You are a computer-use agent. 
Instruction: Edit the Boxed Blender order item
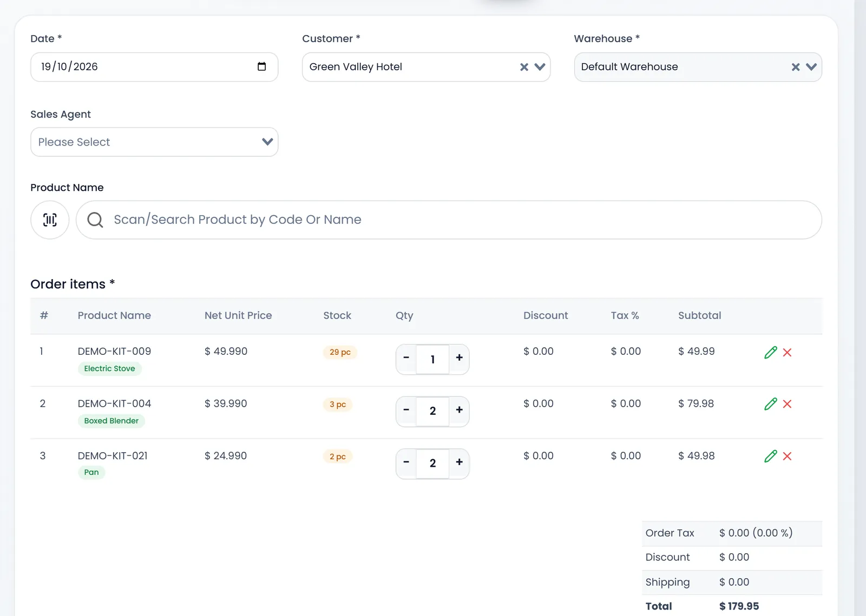[x=771, y=404]
